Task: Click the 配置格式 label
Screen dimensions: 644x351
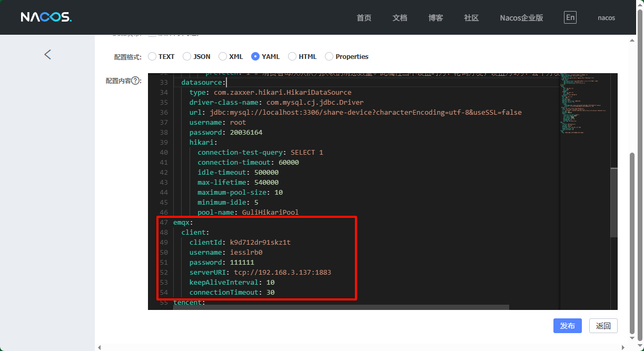Action: click(x=127, y=57)
